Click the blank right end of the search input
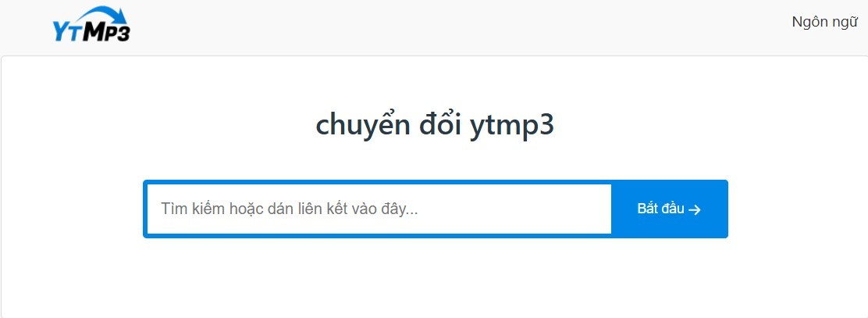This screenshot has height=318, width=868. tap(570, 209)
